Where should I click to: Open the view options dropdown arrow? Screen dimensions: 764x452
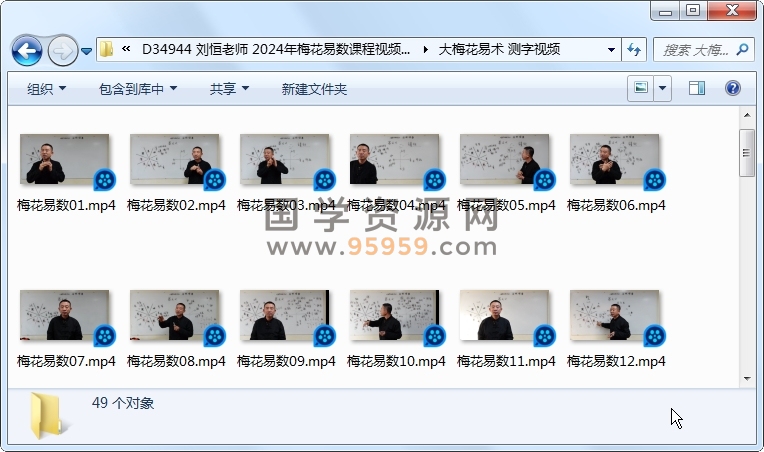click(x=663, y=89)
